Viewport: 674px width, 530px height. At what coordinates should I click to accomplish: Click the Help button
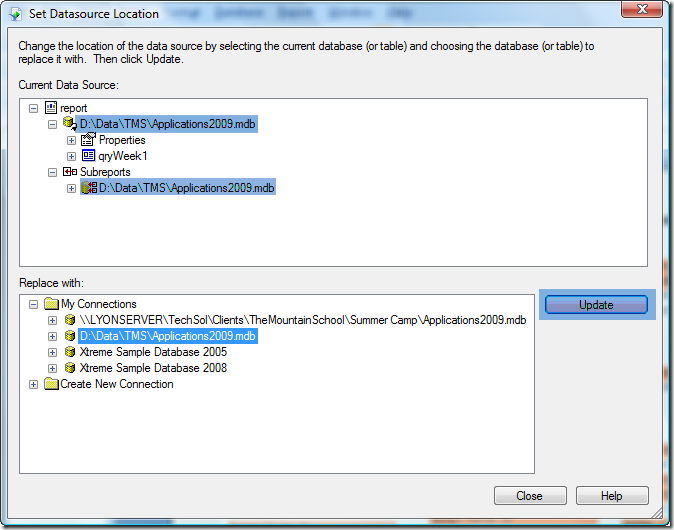coord(612,496)
